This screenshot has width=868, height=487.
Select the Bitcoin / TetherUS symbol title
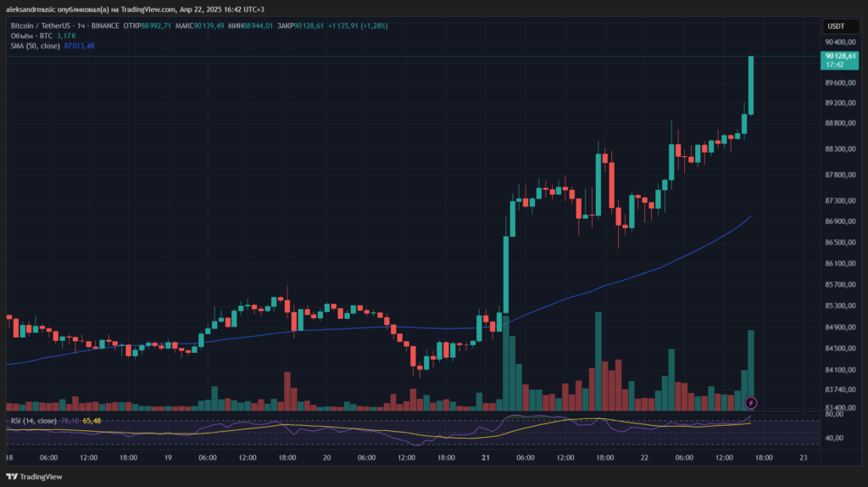[x=40, y=25]
